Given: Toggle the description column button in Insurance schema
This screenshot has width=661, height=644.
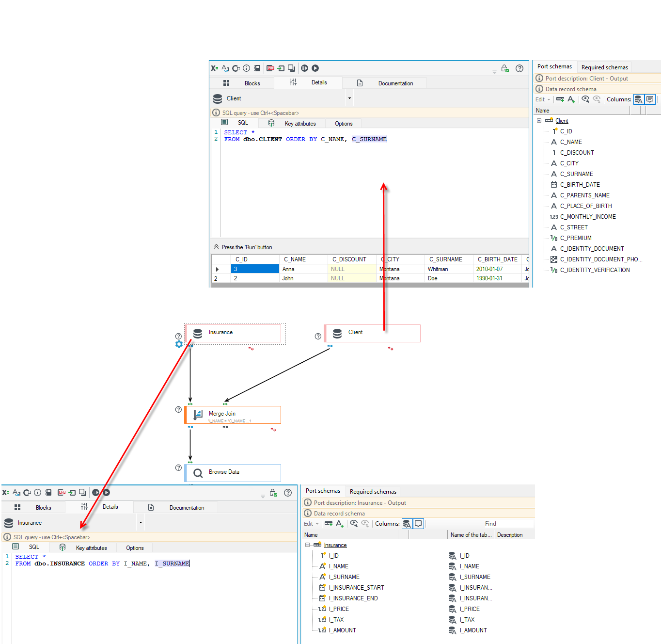Looking at the screenshot, I should coord(418,524).
